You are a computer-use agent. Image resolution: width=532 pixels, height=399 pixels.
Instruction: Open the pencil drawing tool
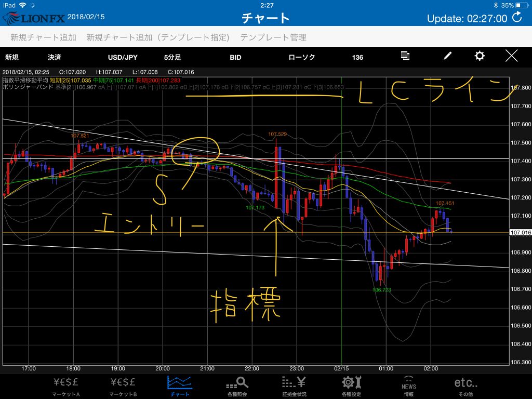click(x=447, y=57)
